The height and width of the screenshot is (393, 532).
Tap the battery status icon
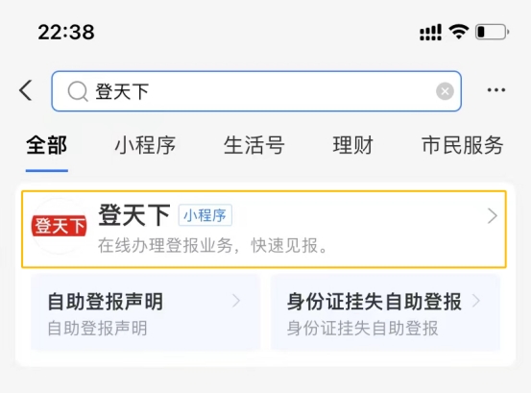492,33
